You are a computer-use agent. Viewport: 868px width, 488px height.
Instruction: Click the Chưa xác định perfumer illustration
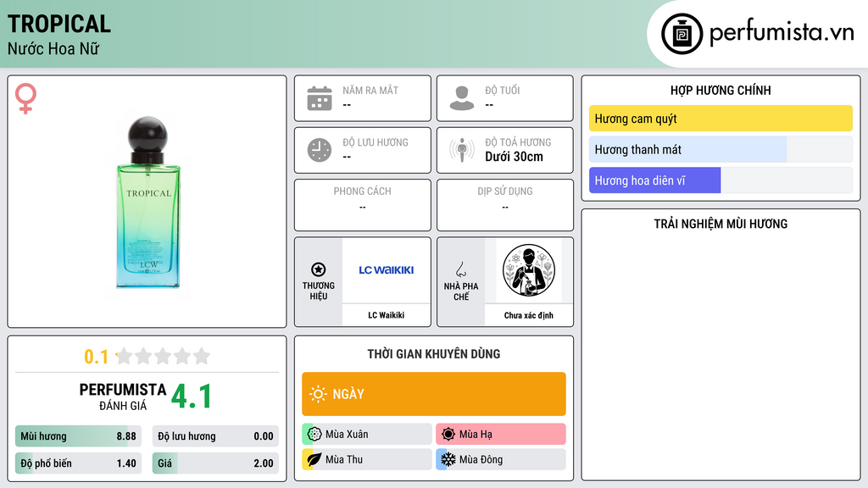pos(529,270)
